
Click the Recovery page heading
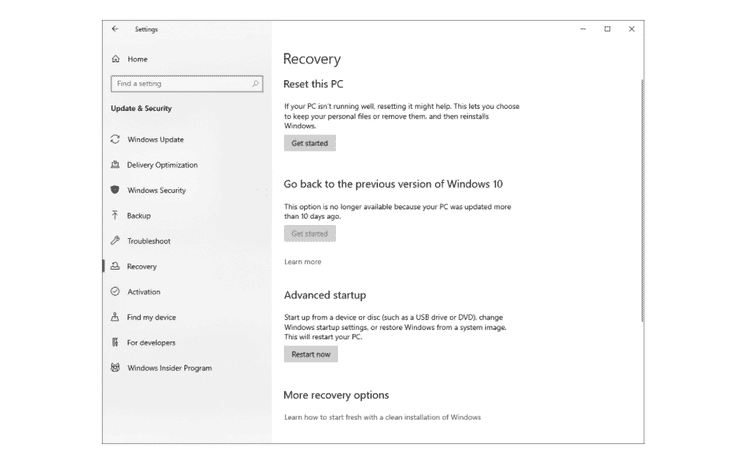pyautogui.click(x=312, y=59)
